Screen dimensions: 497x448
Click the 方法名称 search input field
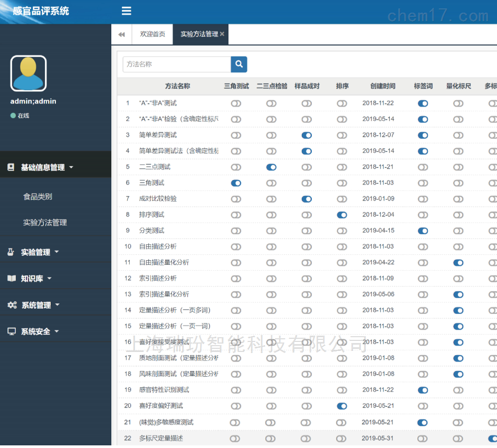coord(176,64)
